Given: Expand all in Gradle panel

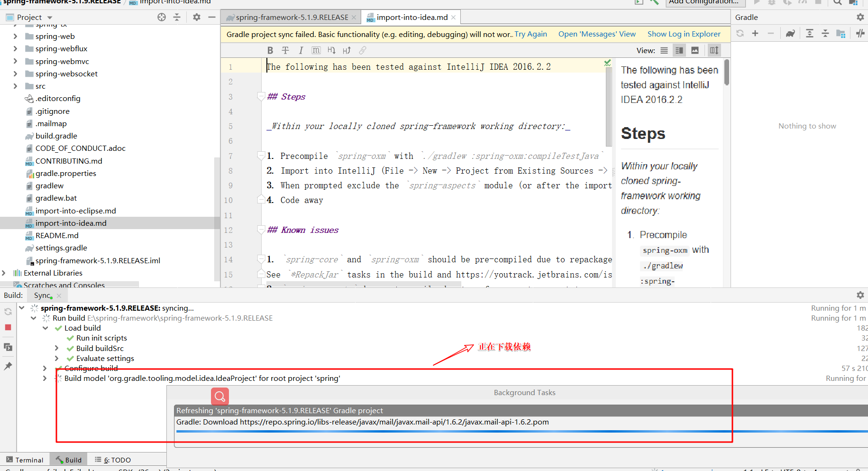Looking at the screenshot, I should coord(810,33).
